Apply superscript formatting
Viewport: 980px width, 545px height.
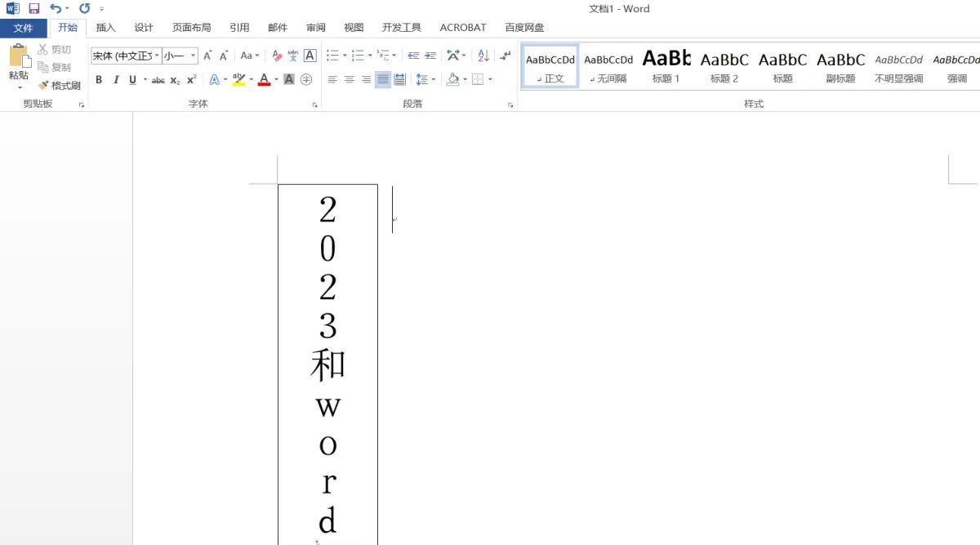click(190, 79)
